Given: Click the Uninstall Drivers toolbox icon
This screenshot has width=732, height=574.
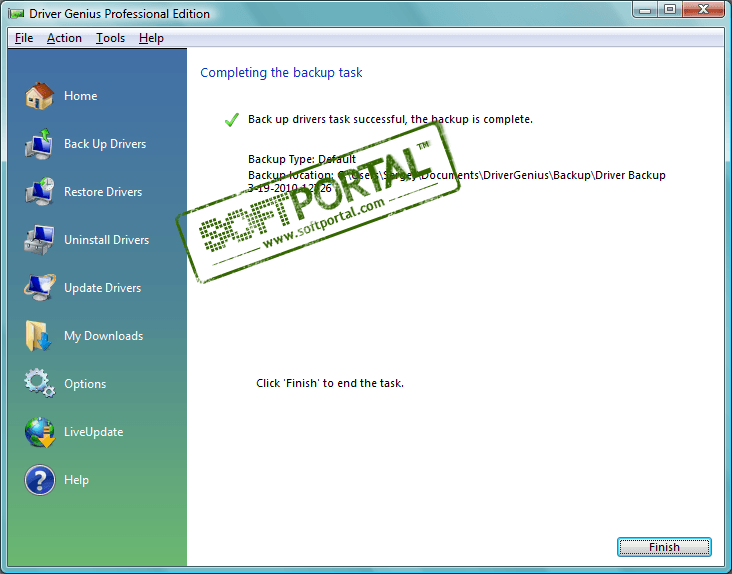Looking at the screenshot, I should click(39, 240).
